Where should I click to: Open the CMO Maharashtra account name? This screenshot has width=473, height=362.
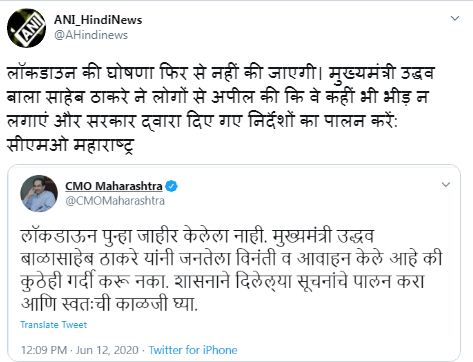(x=114, y=186)
